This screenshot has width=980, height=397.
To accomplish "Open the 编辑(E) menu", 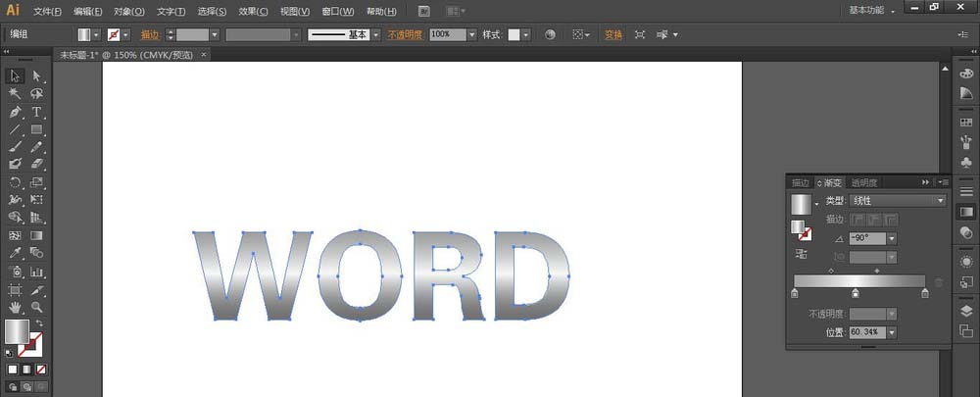I will coord(87,11).
